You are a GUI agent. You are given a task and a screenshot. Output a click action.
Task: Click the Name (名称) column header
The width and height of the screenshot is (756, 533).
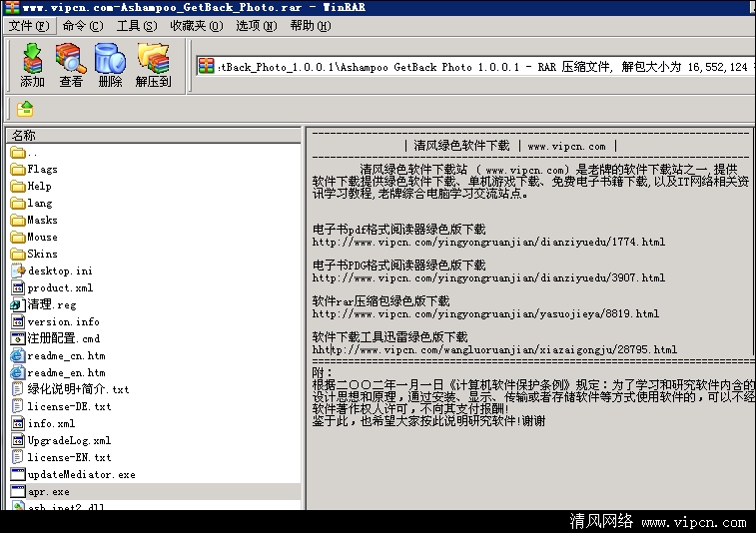click(154, 136)
